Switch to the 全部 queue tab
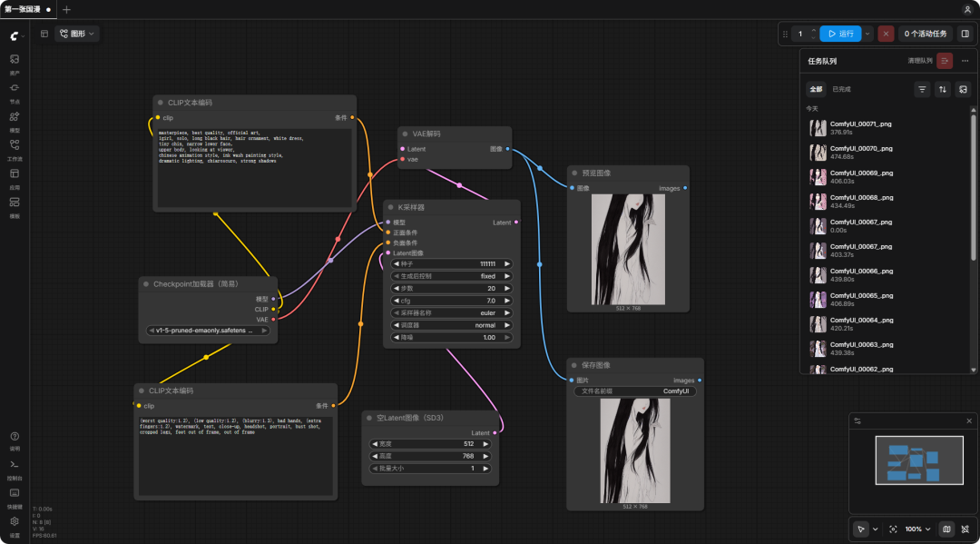 (x=816, y=89)
